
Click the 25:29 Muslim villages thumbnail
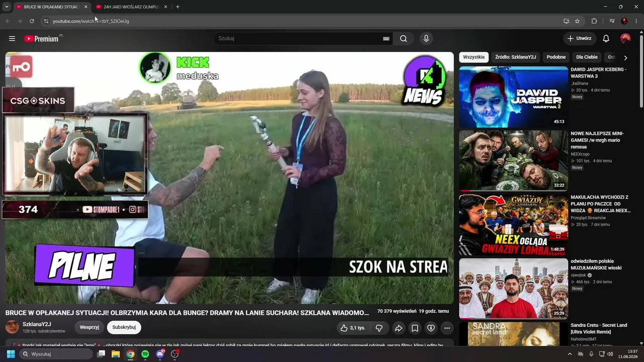[513, 289]
